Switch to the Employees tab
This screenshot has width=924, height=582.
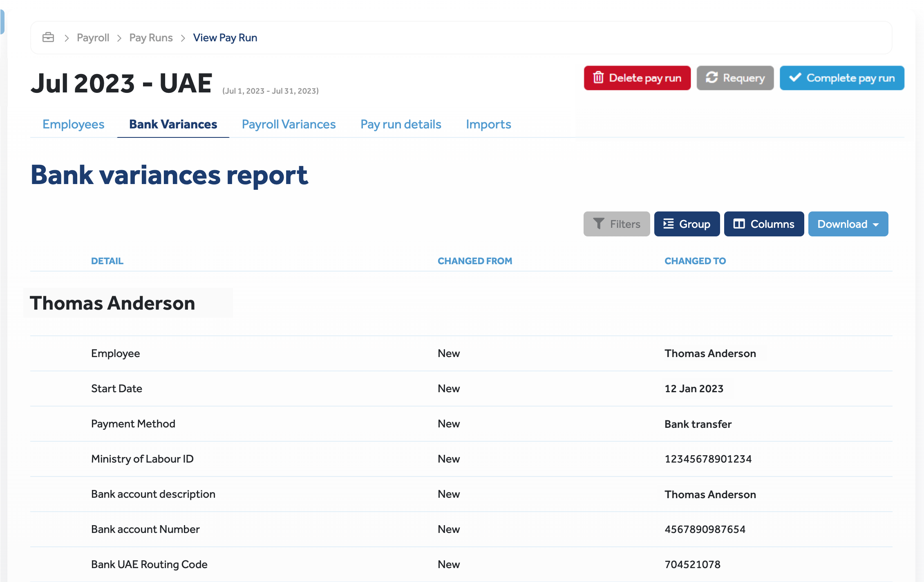(74, 124)
